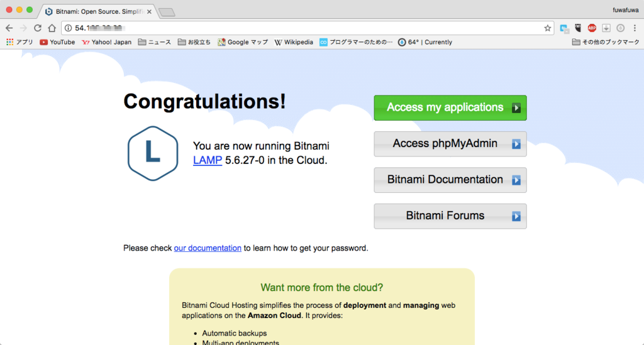The width and height of the screenshot is (644, 345).
Task: Click the Access my applications button
Action: click(x=450, y=108)
